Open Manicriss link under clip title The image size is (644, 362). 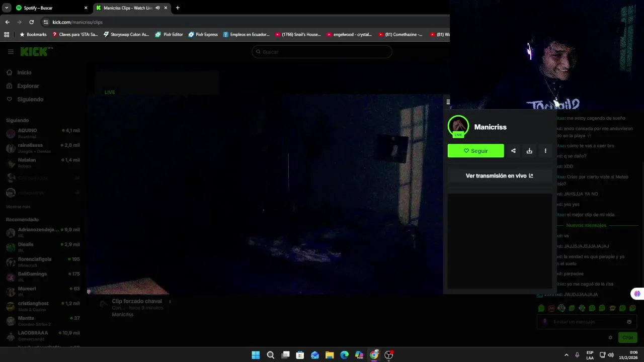pyautogui.click(x=122, y=314)
